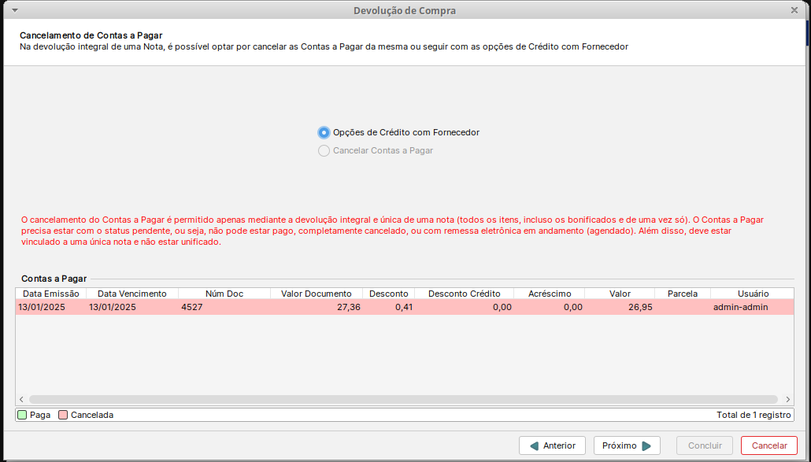This screenshot has width=811, height=462.
Task: Choose the "Cancelar Contas a Pagar" radio
Action: (x=324, y=151)
